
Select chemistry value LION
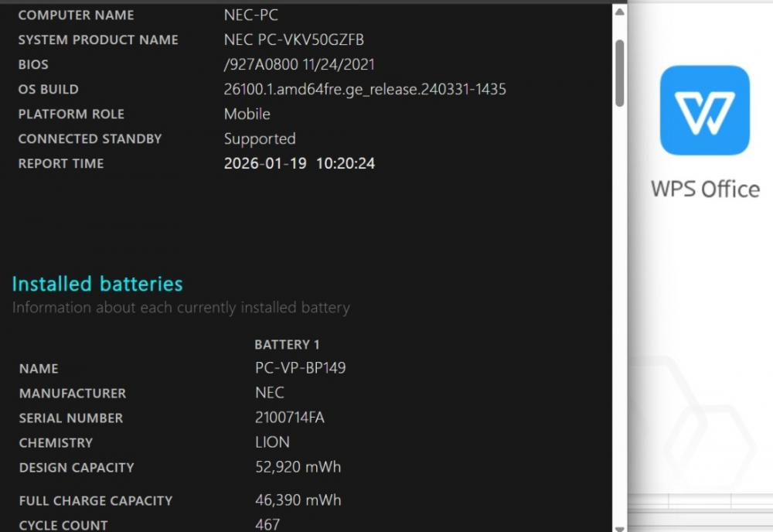pos(272,442)
